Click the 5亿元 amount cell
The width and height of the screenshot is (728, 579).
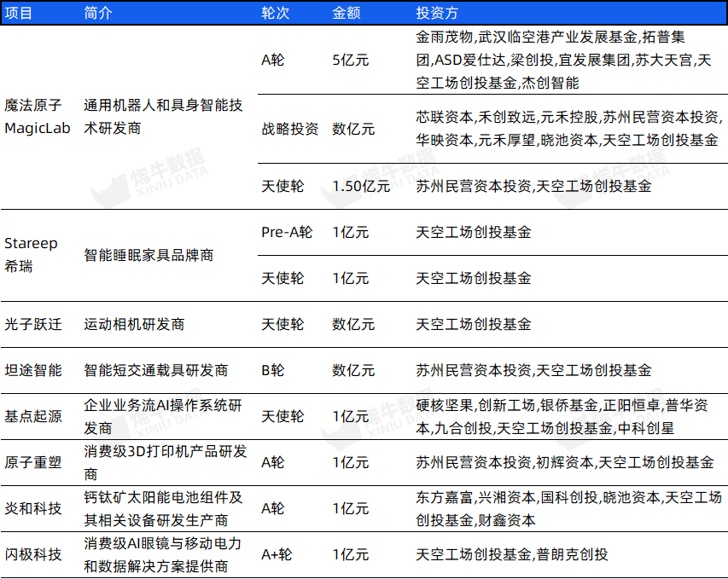tap(351, 60)
